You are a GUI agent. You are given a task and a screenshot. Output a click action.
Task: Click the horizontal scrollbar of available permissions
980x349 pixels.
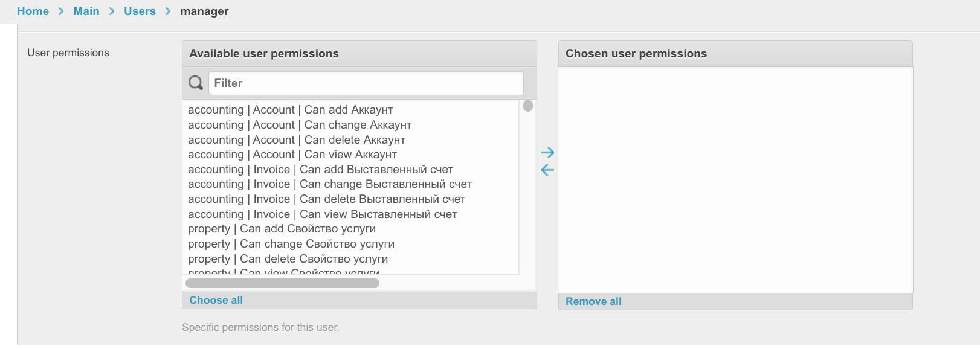coord(282,283)
